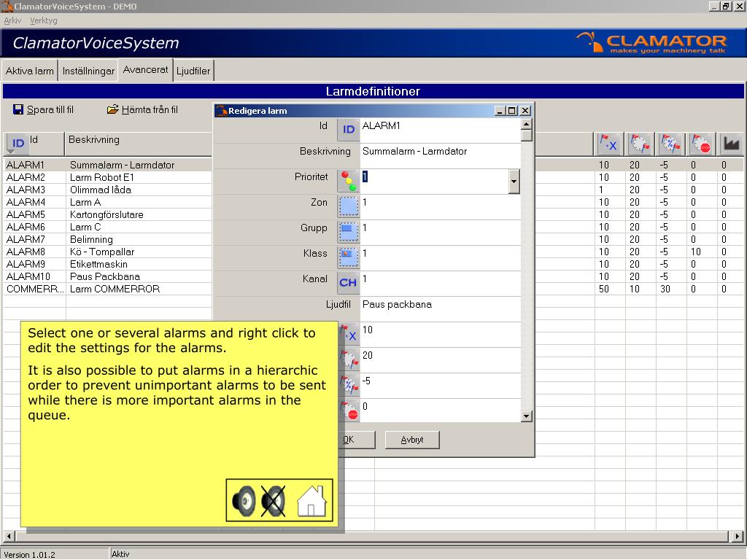Switch to the Aktiva larm tab
Screen dimensions: 747x560
point(29,71)
